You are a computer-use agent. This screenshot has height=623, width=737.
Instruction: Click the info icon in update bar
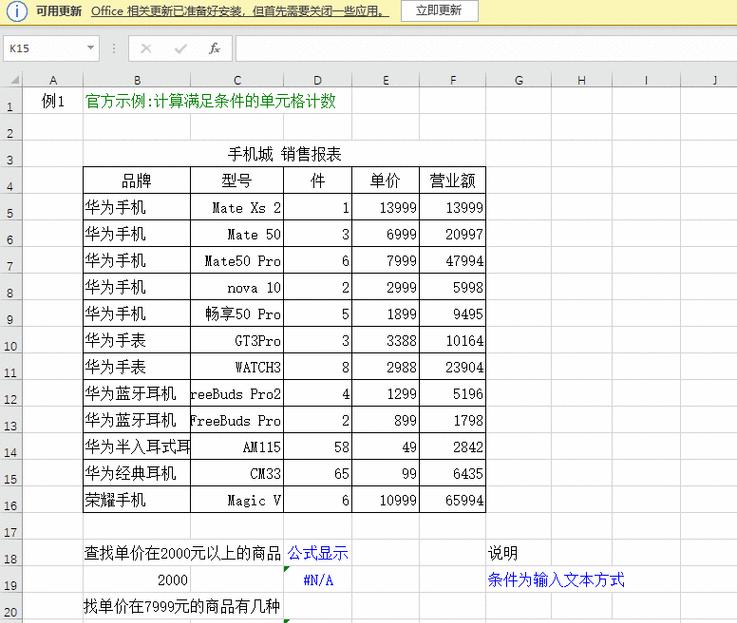pyautogui.click(x=17, y=11)
